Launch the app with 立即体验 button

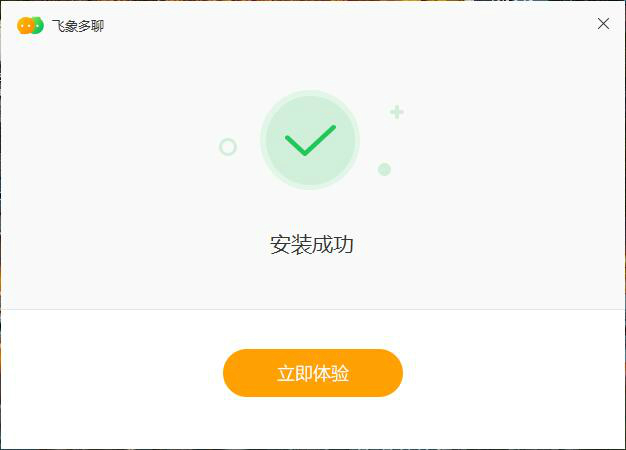click(313, 373)
